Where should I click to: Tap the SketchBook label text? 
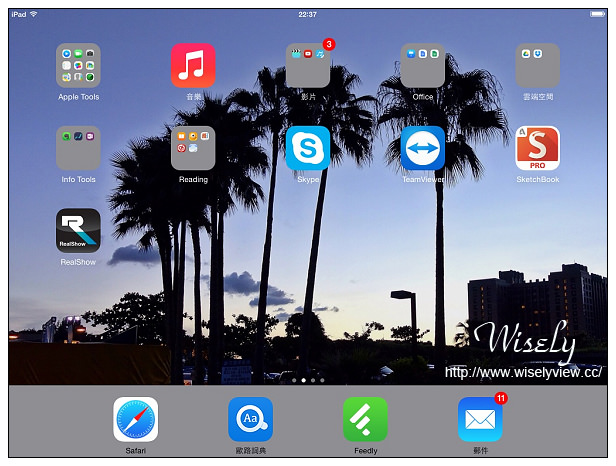click(x=537, y=180)
